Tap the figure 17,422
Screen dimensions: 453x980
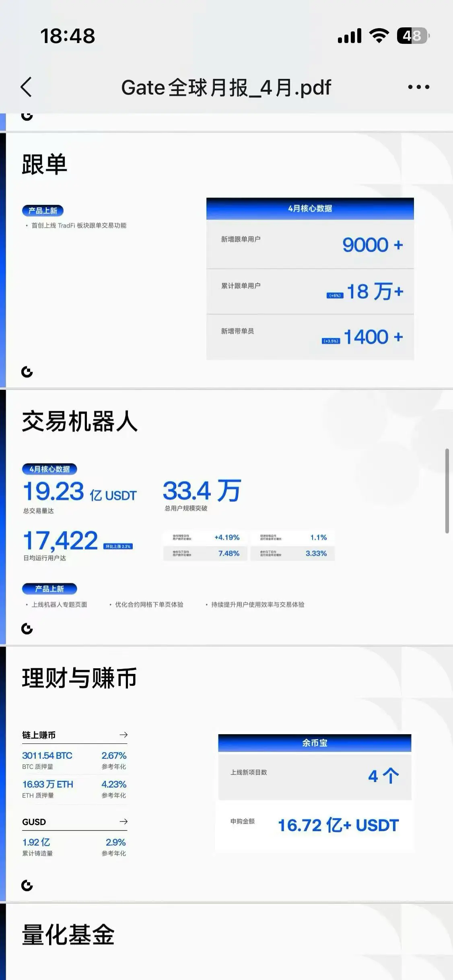tap(60, 540)
